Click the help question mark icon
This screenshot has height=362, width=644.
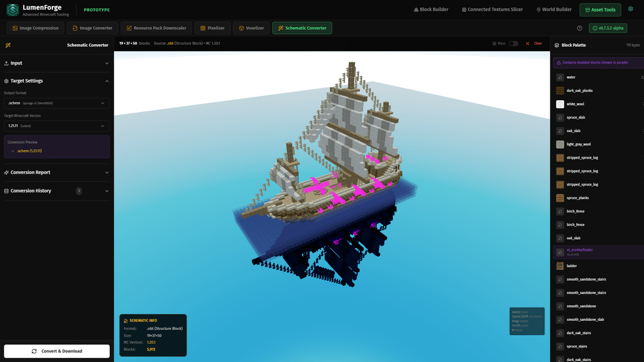[580, 28]
